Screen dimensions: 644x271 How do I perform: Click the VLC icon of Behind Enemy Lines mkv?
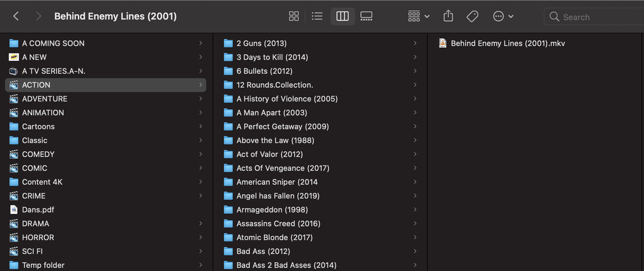click(x=443, y=43)
